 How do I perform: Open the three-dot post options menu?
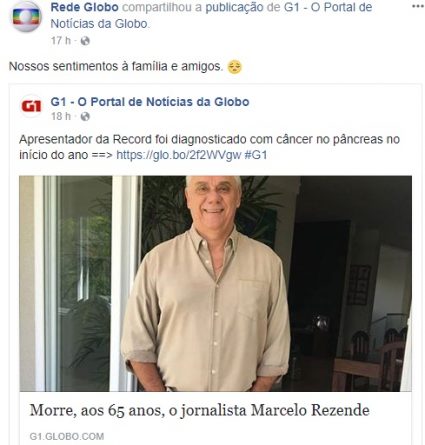click(x=417, y=6)
